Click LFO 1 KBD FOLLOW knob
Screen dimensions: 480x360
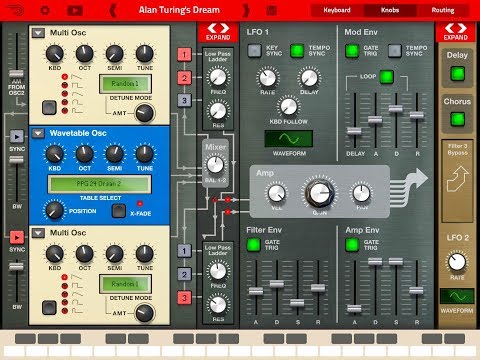point(288,107)
